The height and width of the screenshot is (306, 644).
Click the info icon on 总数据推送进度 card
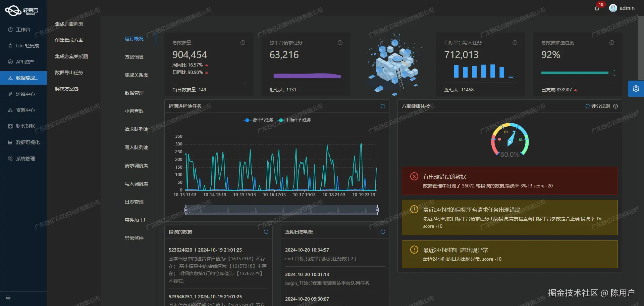pyautogui.click(x=612, y=43)
